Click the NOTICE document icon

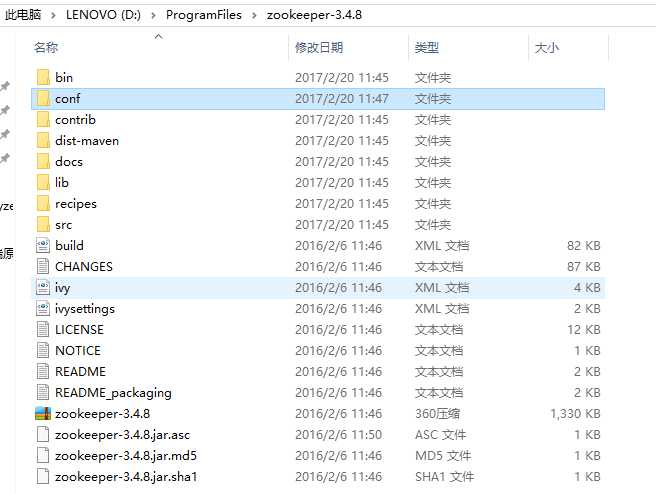(43, 351)
